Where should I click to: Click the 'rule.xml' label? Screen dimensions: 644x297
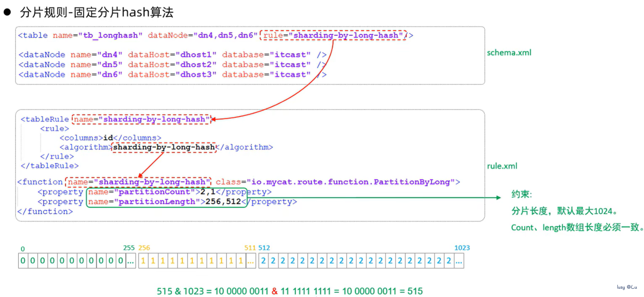click(x=502, y=166)
